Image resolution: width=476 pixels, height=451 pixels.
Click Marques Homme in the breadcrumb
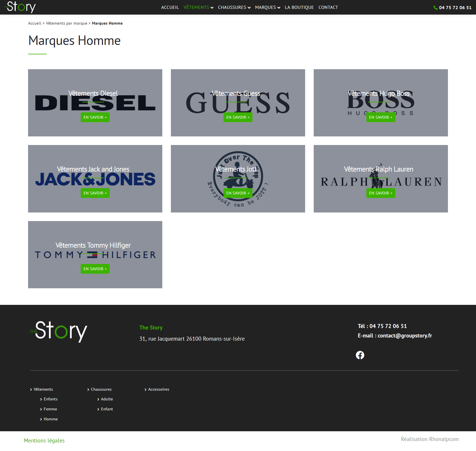(107, 23)
